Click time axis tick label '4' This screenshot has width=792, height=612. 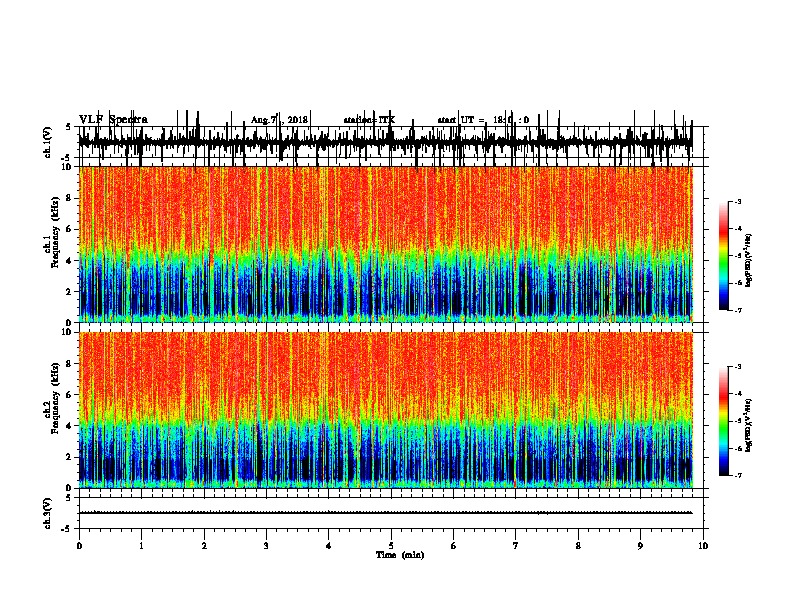(x=329, y=546)
